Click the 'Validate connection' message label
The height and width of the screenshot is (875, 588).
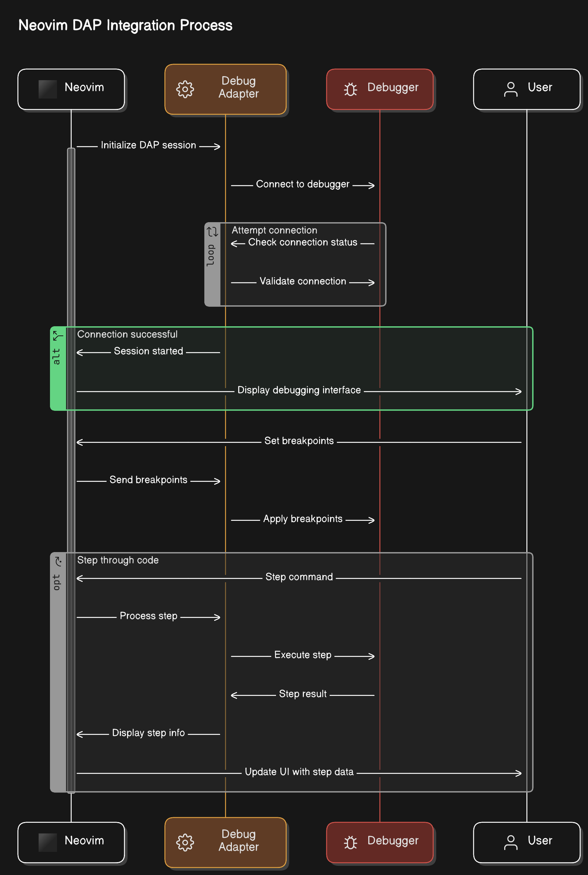[x=302, y=281]
